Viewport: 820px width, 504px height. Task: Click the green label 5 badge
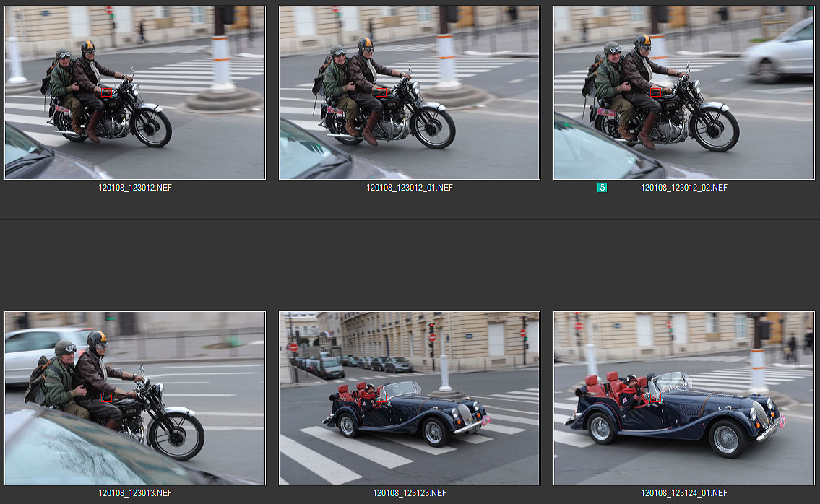click(x=602, y=187)
